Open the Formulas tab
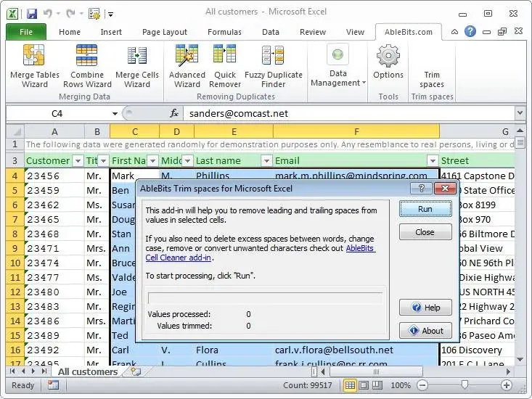The width and height of the screenshot is (532, 399). (x=224, y=32)
